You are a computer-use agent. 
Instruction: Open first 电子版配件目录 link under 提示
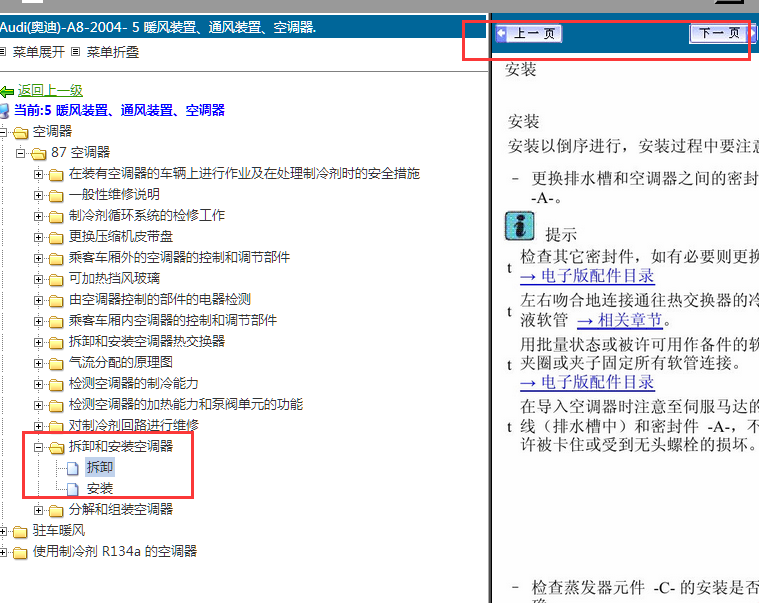tap(587, 276)
